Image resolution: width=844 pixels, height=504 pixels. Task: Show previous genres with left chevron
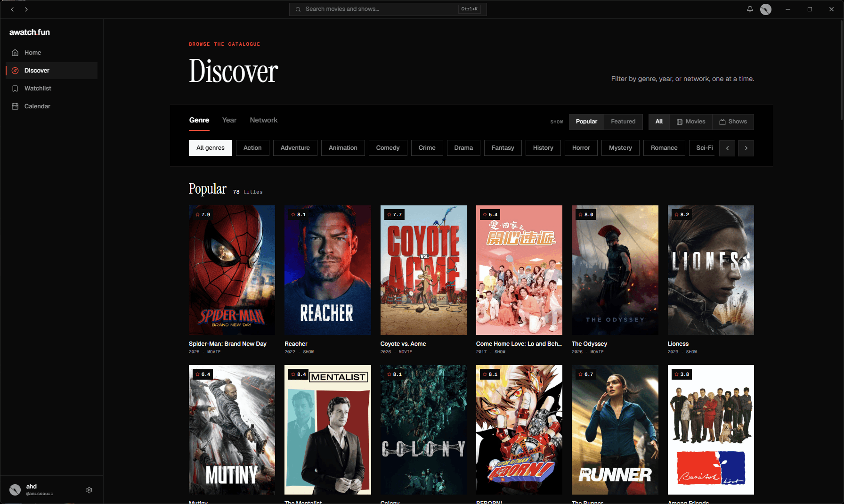pyautogui.click(x=727, y=148)
